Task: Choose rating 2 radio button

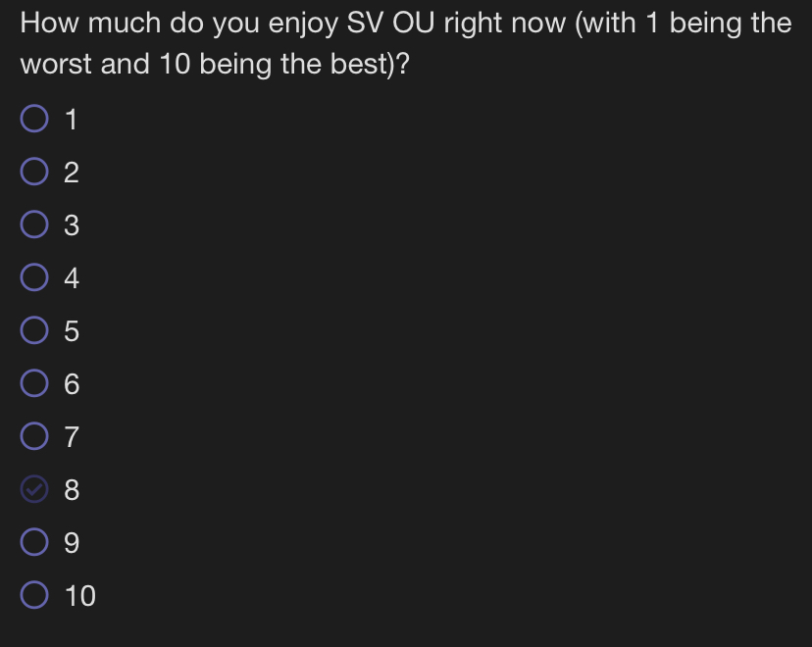Action: (x=34, y=172)
